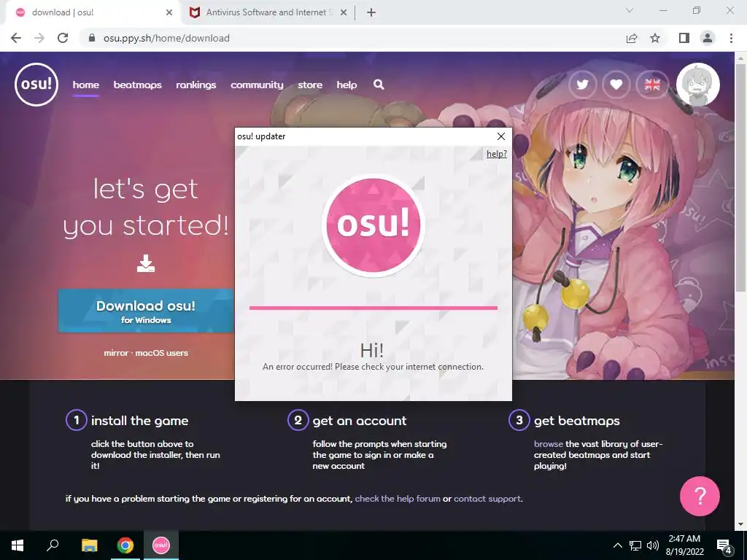Bookmark this page with star icon
The image size is (747, 560).
(x=655, y=38)
